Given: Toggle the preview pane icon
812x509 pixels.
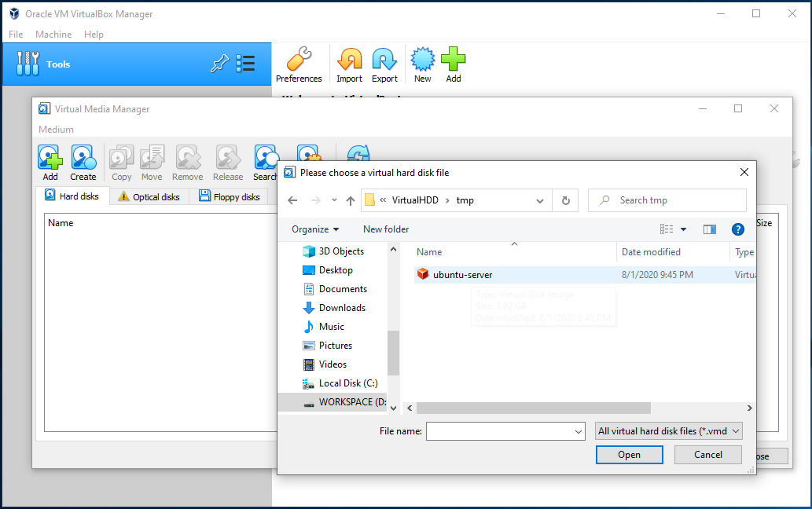Looking at the screenshot, I should point(710,229).
